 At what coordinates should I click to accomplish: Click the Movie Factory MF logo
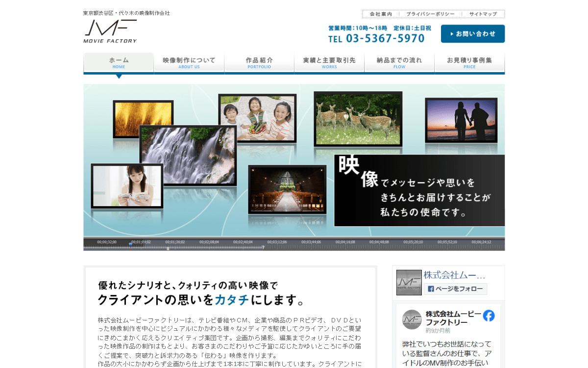click(110, 31)
